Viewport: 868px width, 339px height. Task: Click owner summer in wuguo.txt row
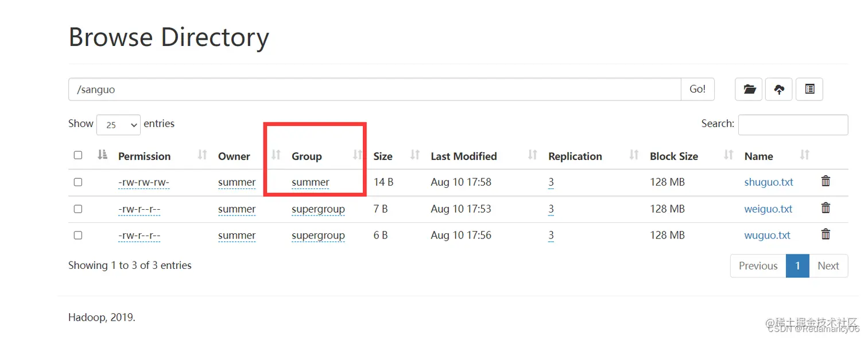(237, 236)
